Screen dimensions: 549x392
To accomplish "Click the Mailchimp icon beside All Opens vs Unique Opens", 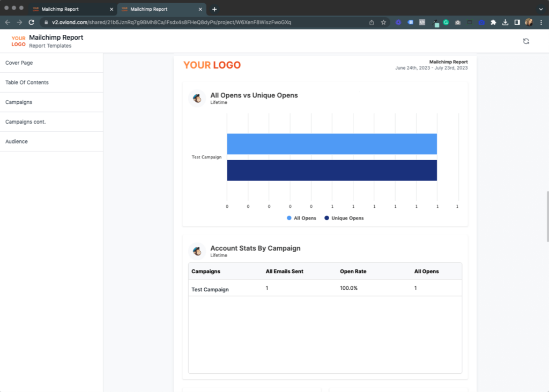I will click(x=197, y=98).
